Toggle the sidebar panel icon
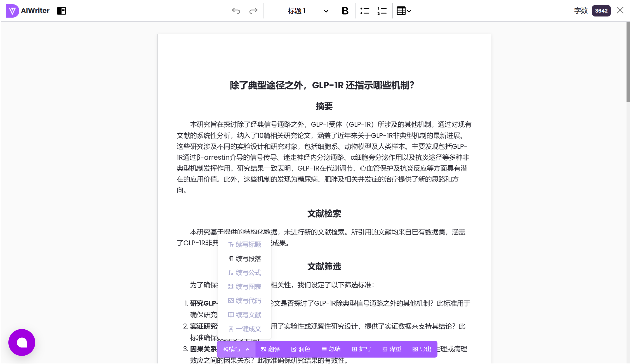The width and height of the screenshot is (631, 364). 61,11
